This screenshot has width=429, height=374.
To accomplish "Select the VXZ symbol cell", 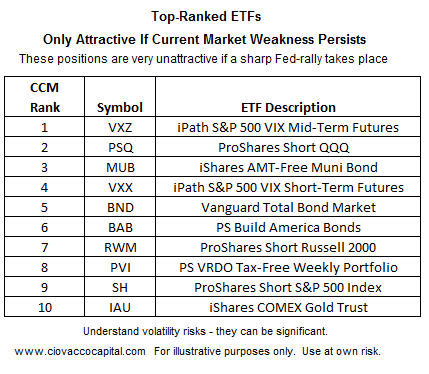I will (120, 127).
